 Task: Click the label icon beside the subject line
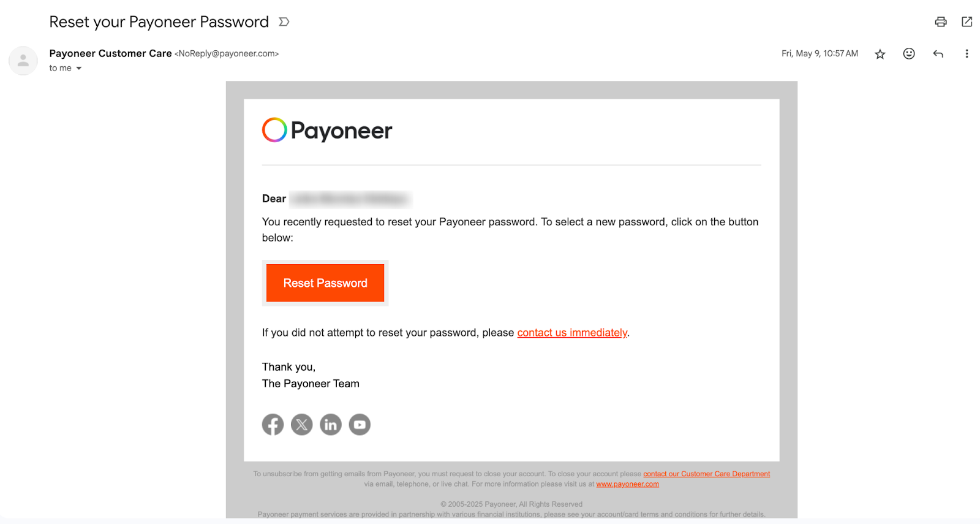[x=283, y=21]
